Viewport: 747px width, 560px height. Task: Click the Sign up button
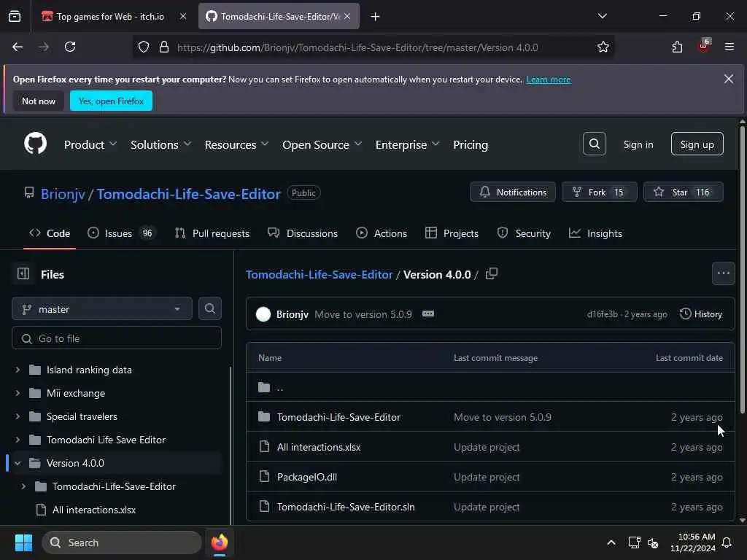tap(697, 144)
